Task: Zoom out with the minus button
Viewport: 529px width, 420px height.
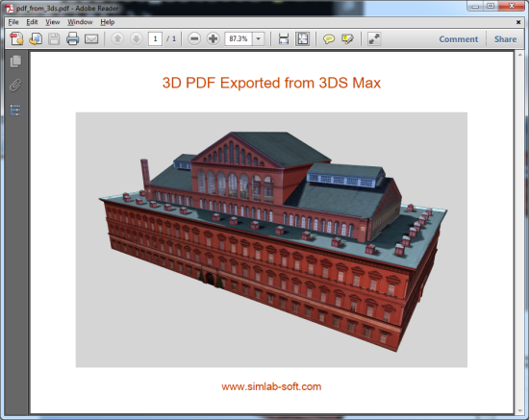Action: (194, 38)
